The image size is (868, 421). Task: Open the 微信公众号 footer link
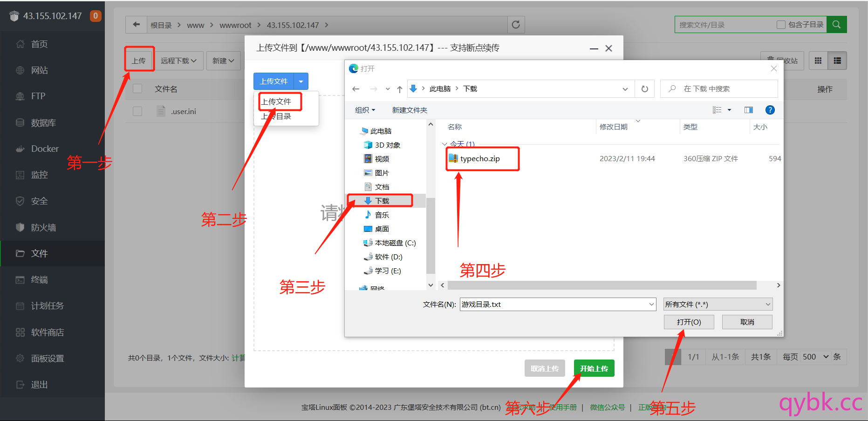coord(608,407)
